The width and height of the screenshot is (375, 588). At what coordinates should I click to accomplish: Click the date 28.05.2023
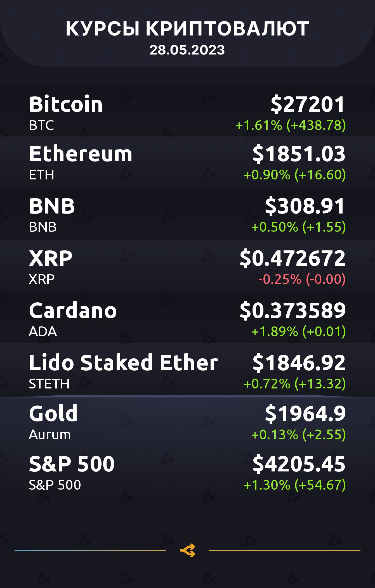[187, 50]
